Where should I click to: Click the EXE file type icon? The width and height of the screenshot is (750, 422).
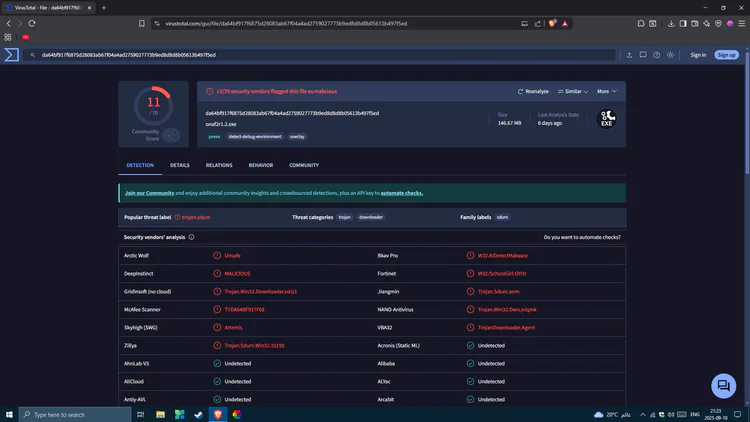[x=607, y=118]
